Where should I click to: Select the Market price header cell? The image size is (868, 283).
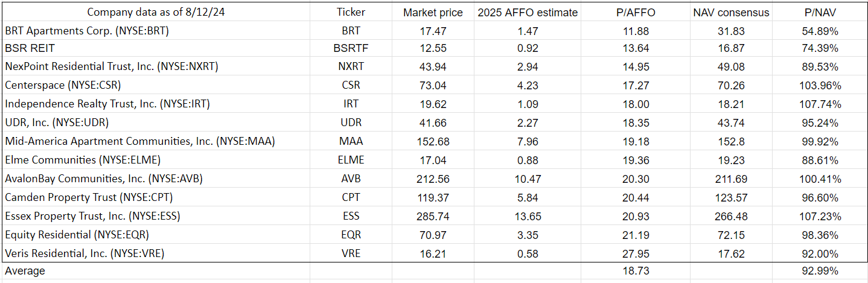(433, 12)
